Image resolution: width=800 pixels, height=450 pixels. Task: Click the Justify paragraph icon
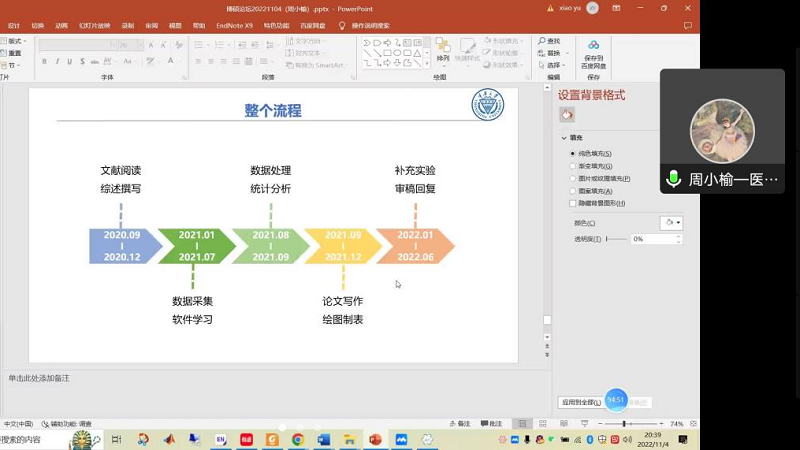pyautogui.click(x=236, y=61)
